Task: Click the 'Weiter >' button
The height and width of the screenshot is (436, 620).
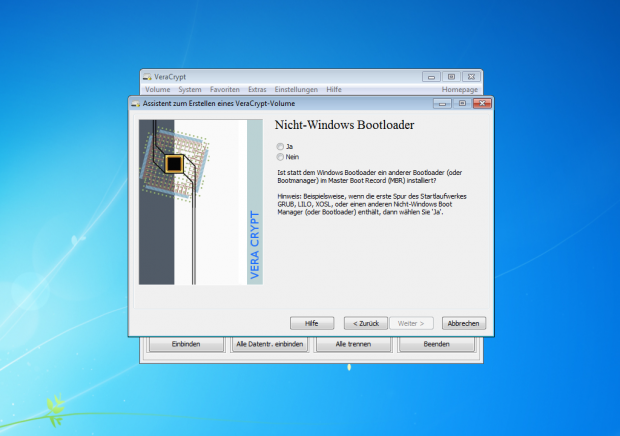Action: (411, 323)
